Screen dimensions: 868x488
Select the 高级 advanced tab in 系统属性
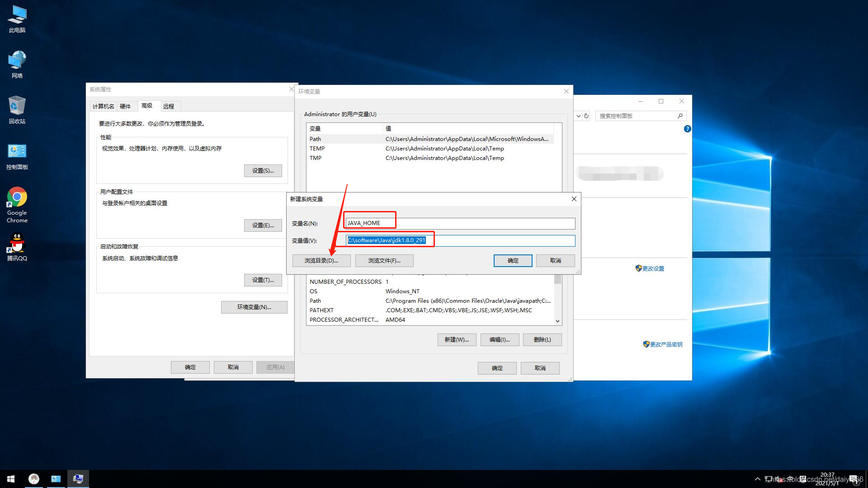coord(146,105)
